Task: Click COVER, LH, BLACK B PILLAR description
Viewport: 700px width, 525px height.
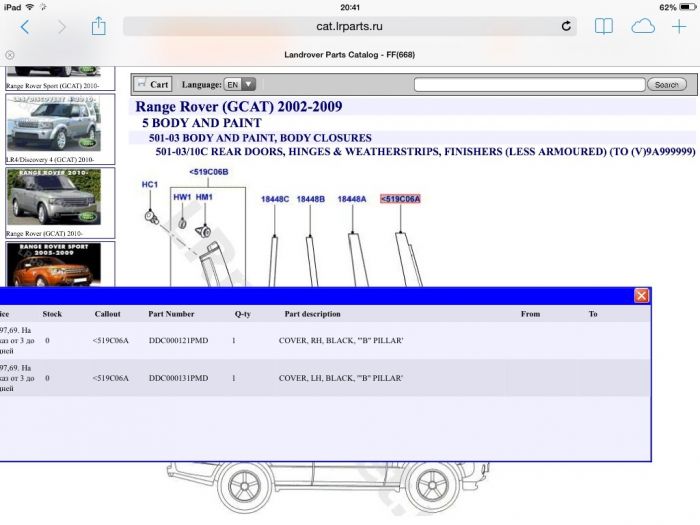Action: (x=341, y=378)
